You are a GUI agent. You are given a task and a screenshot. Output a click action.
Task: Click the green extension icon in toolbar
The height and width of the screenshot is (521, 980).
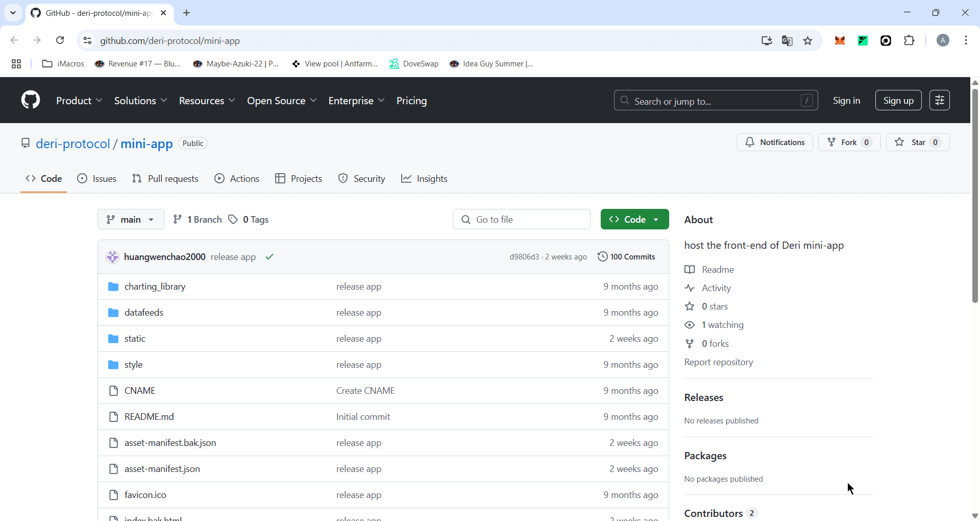coord(863,41)
